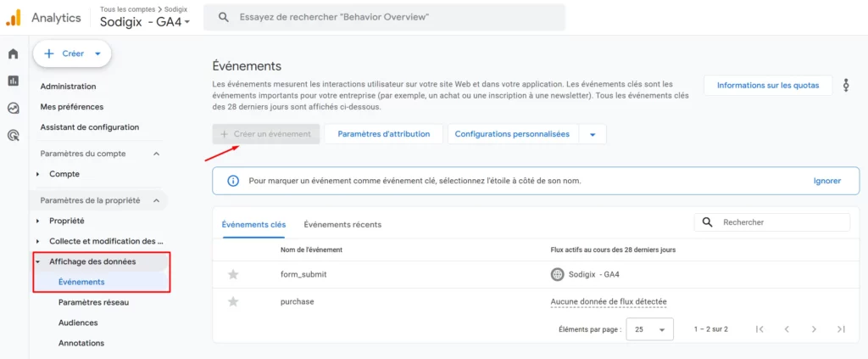Select Événements in sidebar
The height and width of the screenshot is (359, 868).
pos(81,282)
